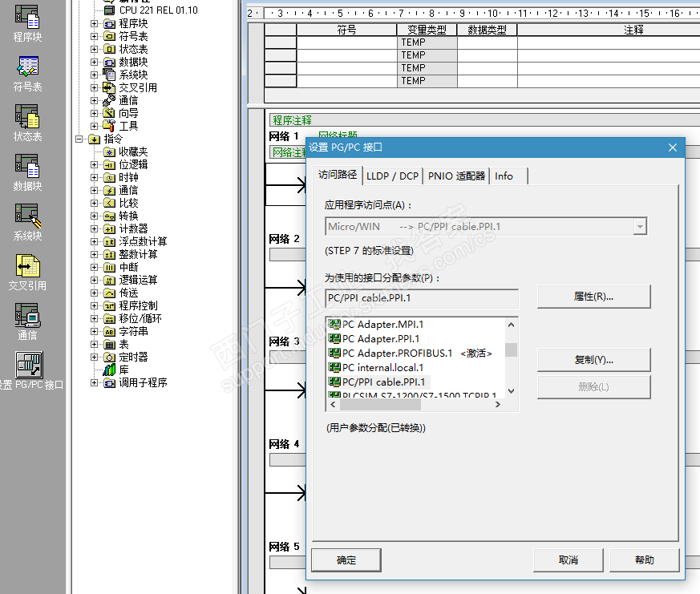The width and height of the screenshot is (700, 594).
Task: Open 数据块 in the navigation bar
Action: 27,173
